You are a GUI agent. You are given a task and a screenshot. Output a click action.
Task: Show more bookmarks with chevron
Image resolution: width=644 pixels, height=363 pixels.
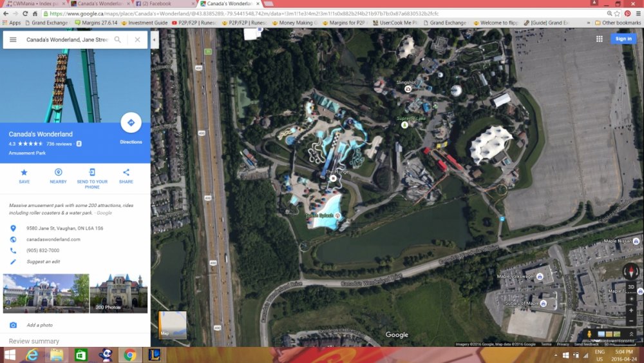click(589, 23)
